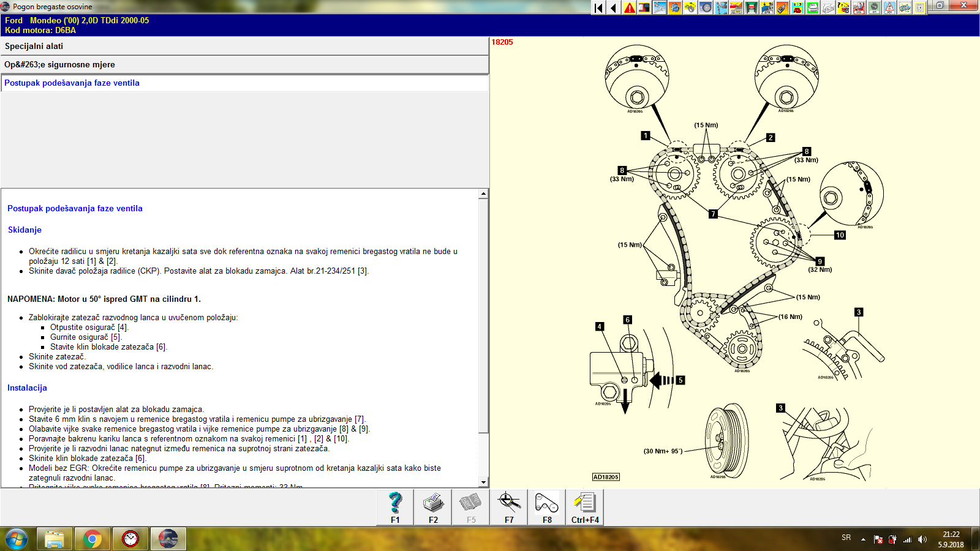Click the AD18205 label in the diagram
This screenshot has width=980, height=551.
click(606, 477)
